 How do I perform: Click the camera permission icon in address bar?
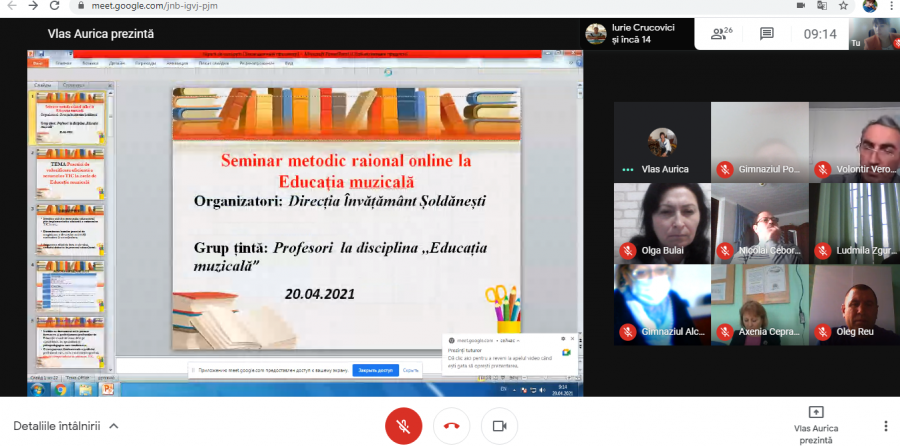point(799,5)
